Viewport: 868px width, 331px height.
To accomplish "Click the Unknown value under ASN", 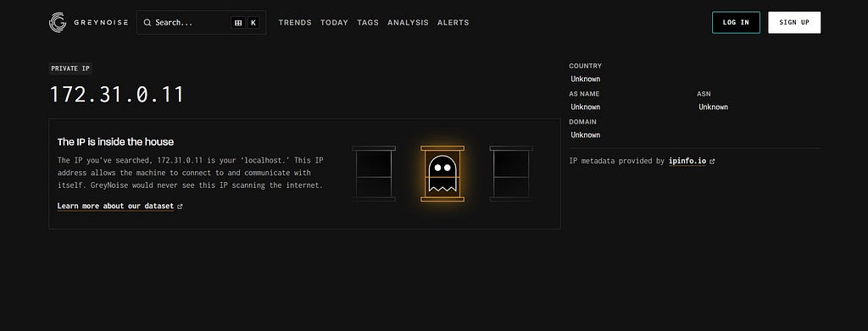I will [713, 108].
